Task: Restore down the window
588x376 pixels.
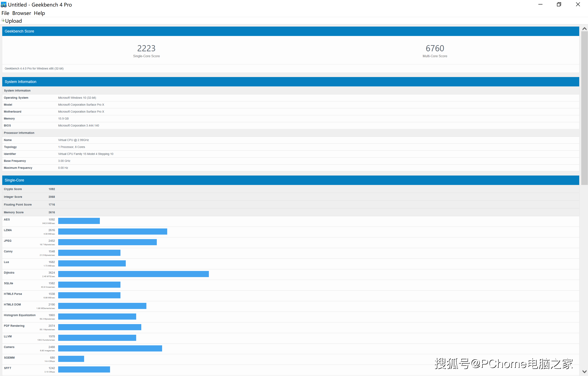Action: tap(559, 4)
